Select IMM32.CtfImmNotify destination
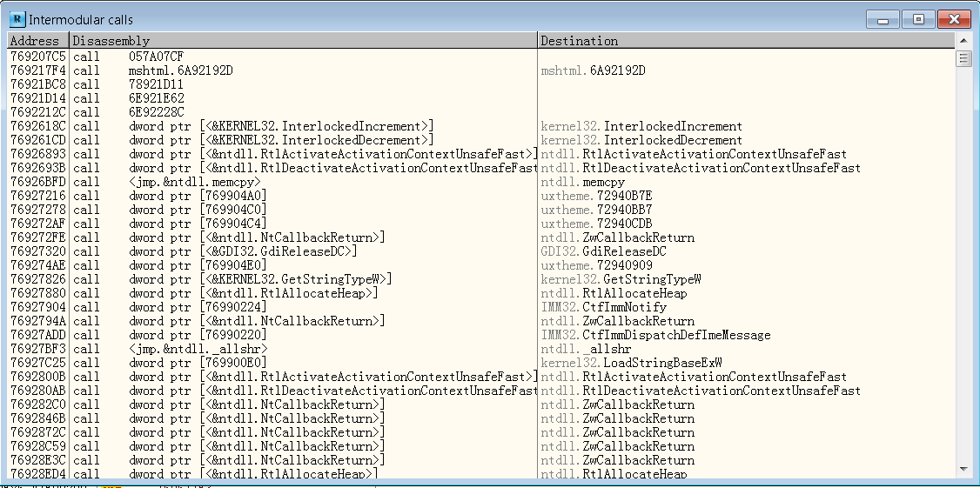 [x=603, y=307]
